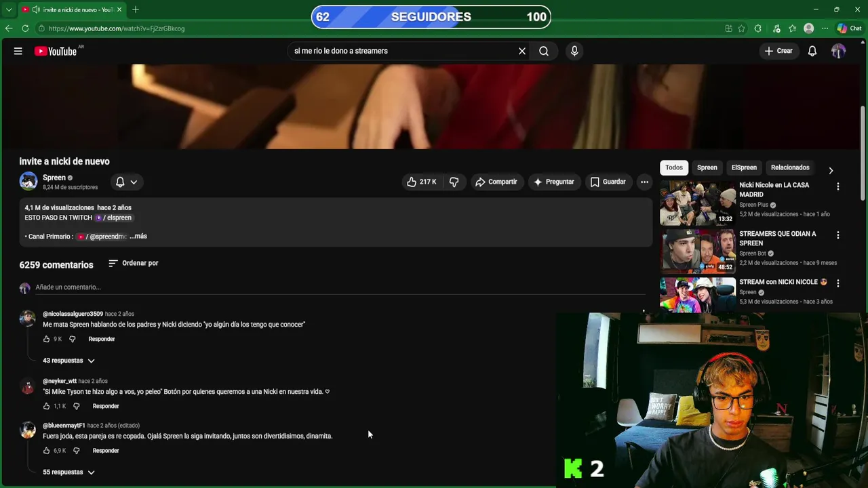
Task: Open the YouTube guide hamburger menu
Action: [18, 51]
